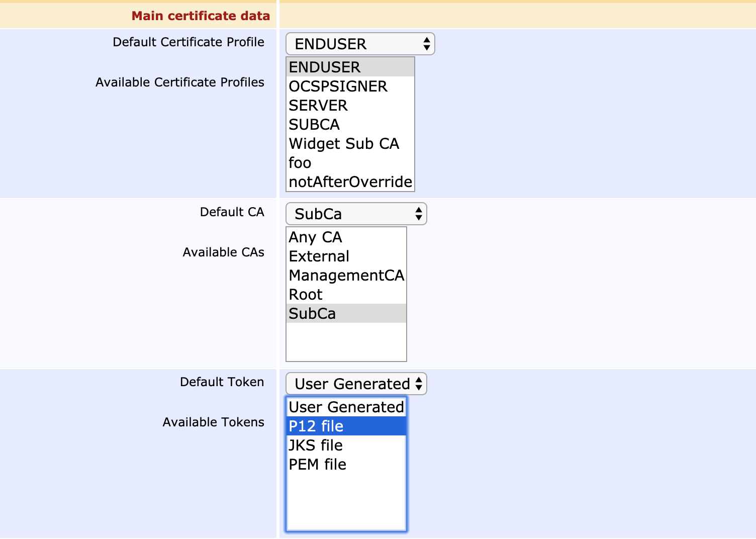The height and width of the screenshot is (539, 756).
Task: Select ENDUSER in Available Certificate Profiles
Action: [350, 67]
